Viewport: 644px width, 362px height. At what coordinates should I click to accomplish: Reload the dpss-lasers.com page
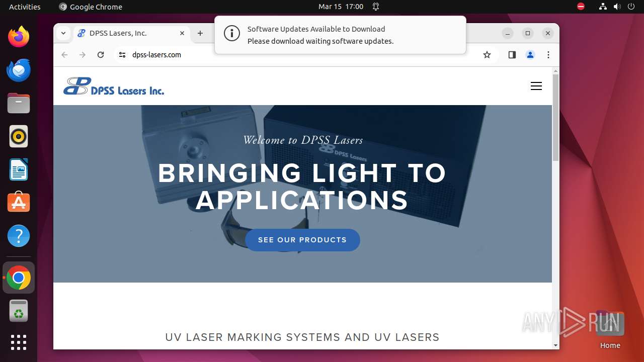(x=101, y=55)
